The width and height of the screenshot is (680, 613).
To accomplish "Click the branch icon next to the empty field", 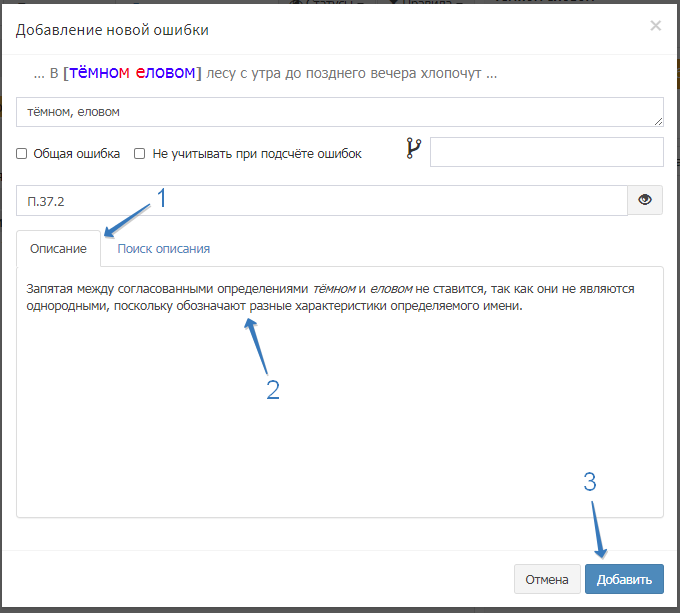I will 414,150.
